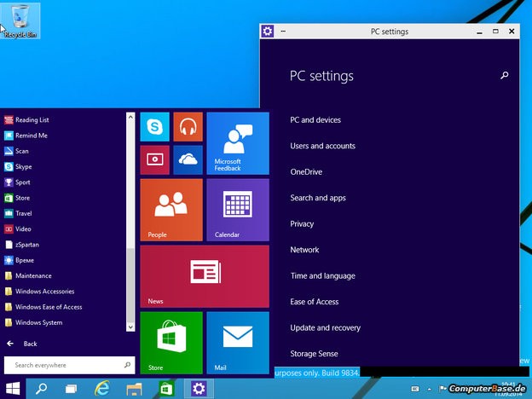This screenshot has width=532, height=399.
Task: Expand the Maintenance folder
Action: 33,275
